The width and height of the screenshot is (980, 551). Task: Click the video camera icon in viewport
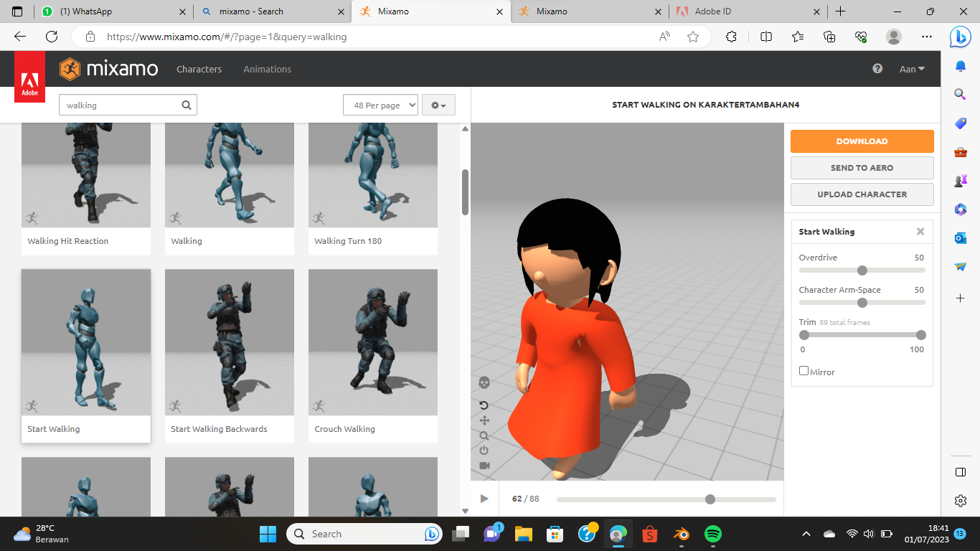click(x=484, y=466)
